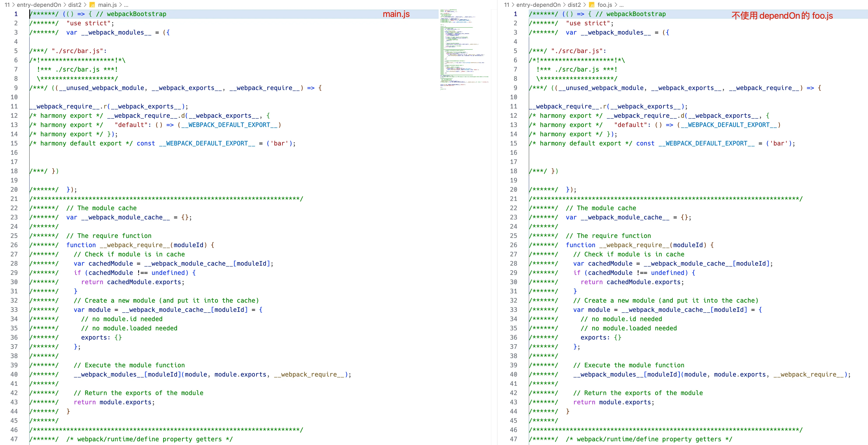
Task: Click the JS file icon beside foo.js breadcrumb
Action: coord(591,5)
